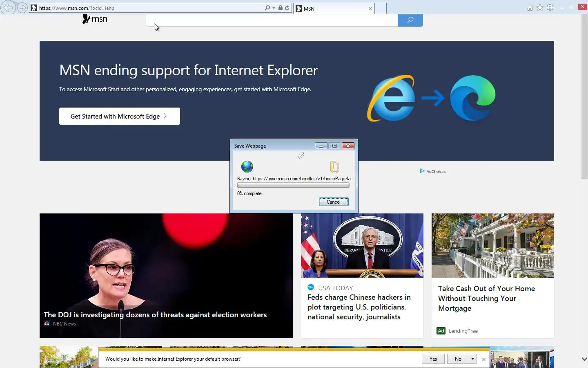Click the search magnifier in address bar
The width and height of the screenshot is (588, 368).
pyautogui.click(x=267, y=8)
